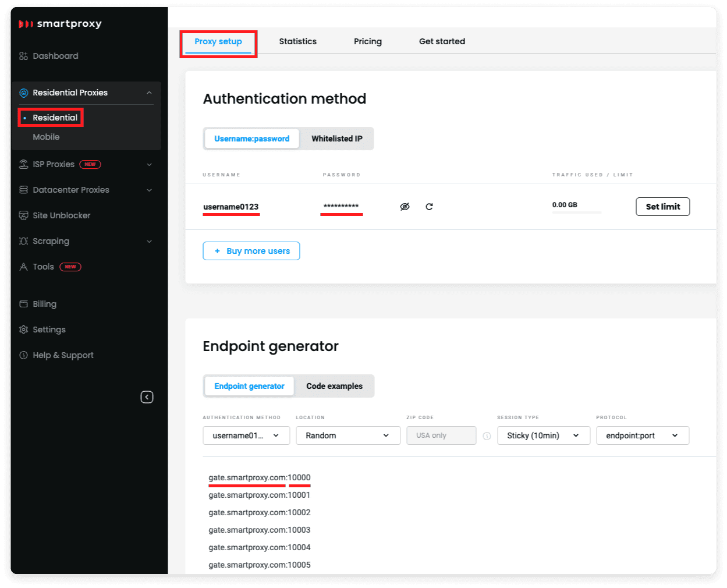Open Settings from the sidebar
This screenshot has width=727, height=588.
49,330
